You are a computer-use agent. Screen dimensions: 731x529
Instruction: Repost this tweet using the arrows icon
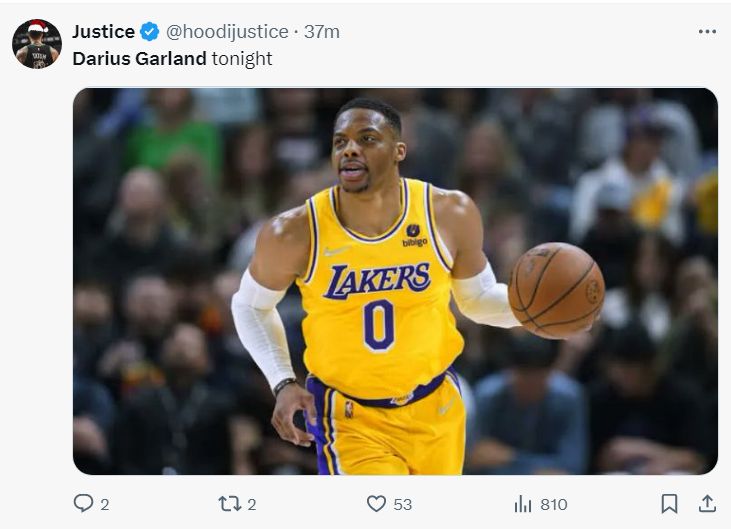[x=230, y=504]
